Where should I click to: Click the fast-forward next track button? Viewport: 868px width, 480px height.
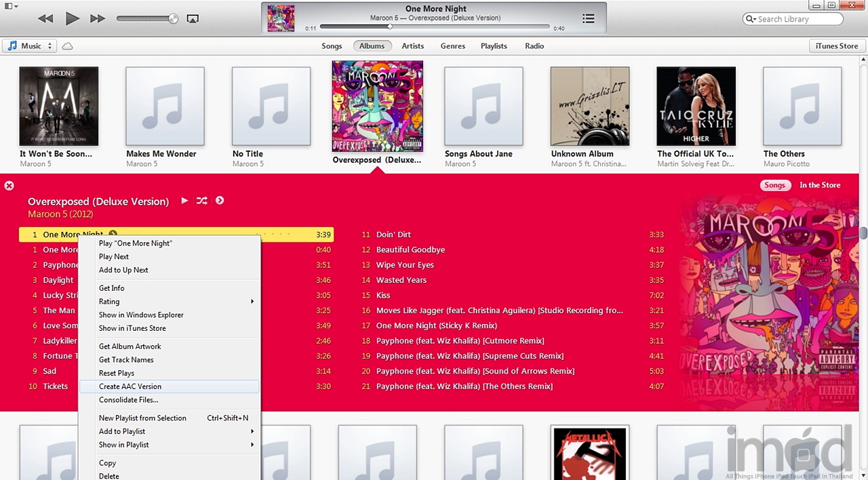(x=98, y=19)
